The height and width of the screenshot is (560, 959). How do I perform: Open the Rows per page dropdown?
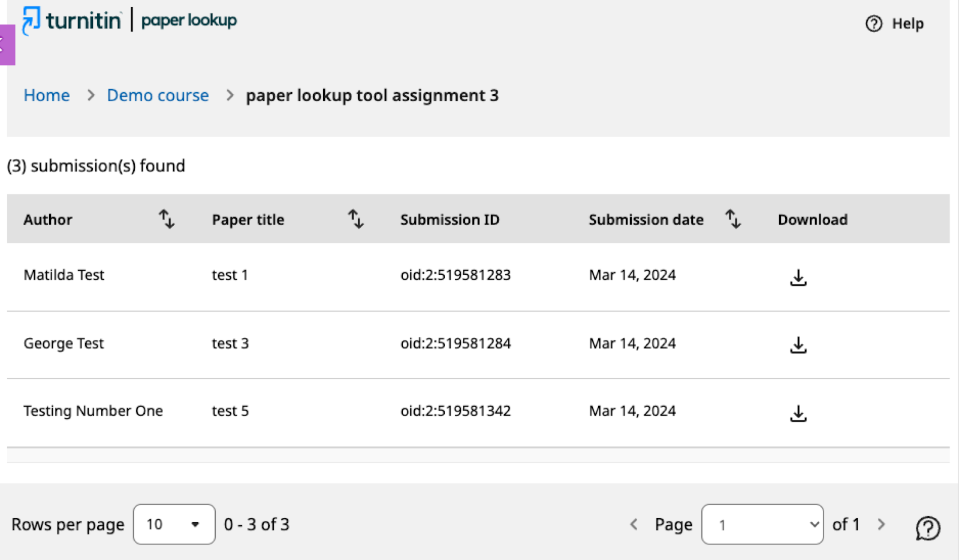(x=174, y=524)
